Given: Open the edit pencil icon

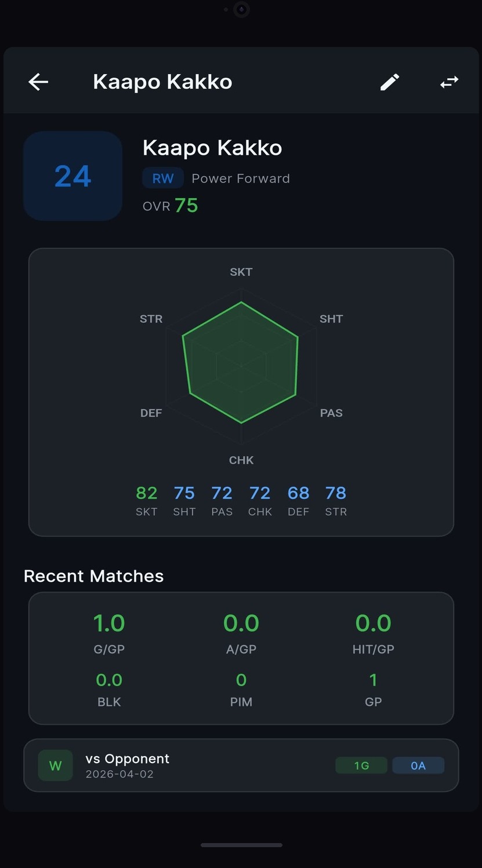Looking at the screenshot, I should 389,82.
